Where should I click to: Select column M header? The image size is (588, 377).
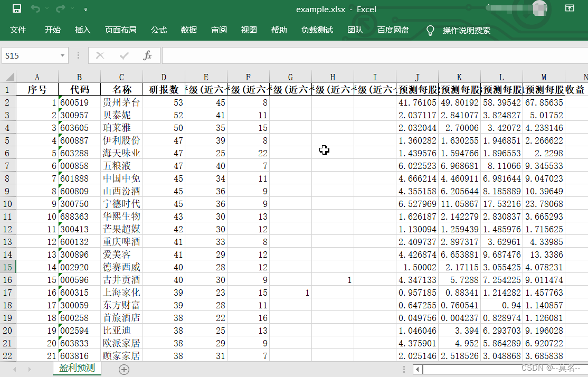pyautogui.click(x=544, y=77)
